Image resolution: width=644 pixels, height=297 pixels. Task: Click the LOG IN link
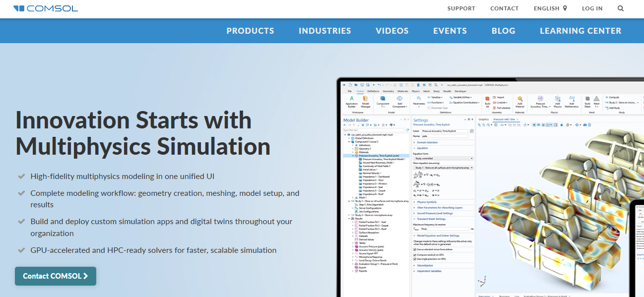coord(592,8)
